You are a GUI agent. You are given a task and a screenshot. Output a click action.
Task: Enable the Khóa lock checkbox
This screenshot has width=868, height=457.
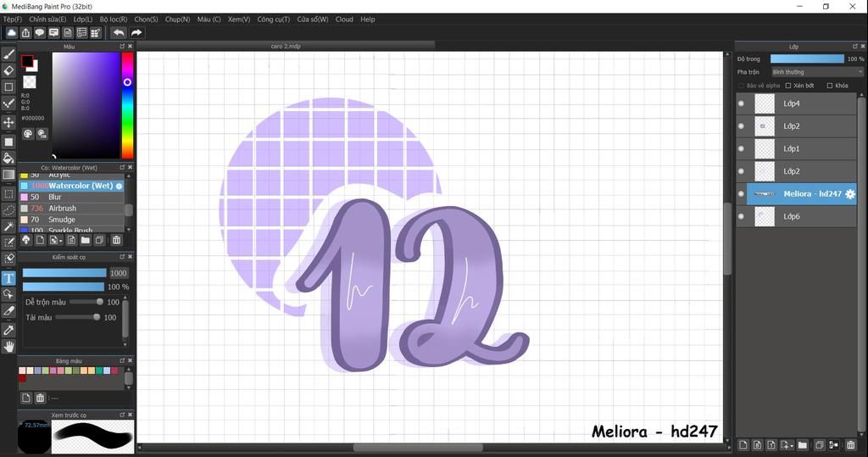(830, 86)
